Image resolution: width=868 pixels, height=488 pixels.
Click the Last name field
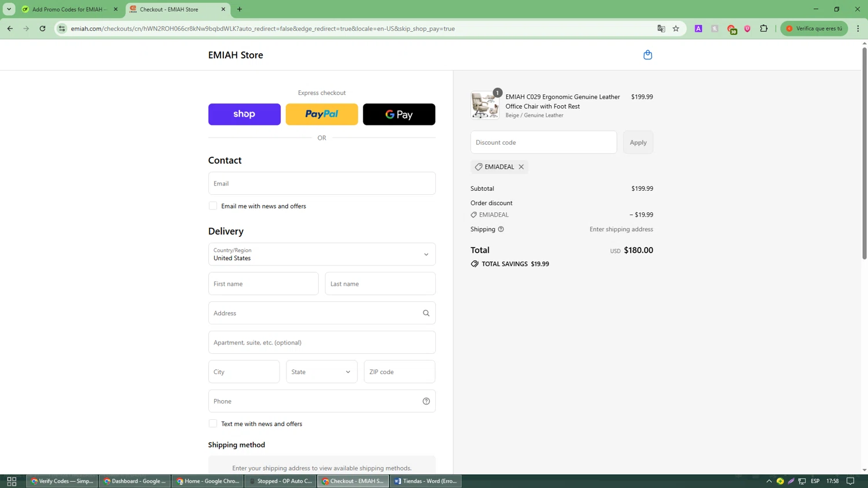[x=380, y=284]
